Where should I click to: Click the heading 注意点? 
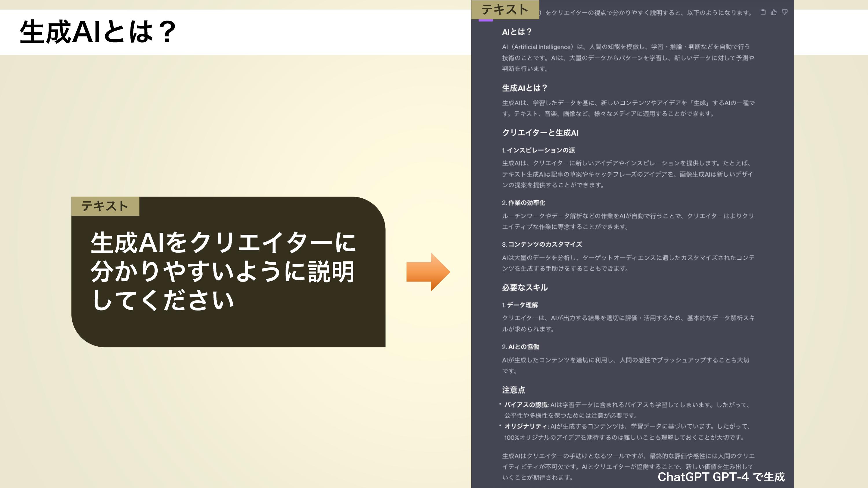(513, 390)
